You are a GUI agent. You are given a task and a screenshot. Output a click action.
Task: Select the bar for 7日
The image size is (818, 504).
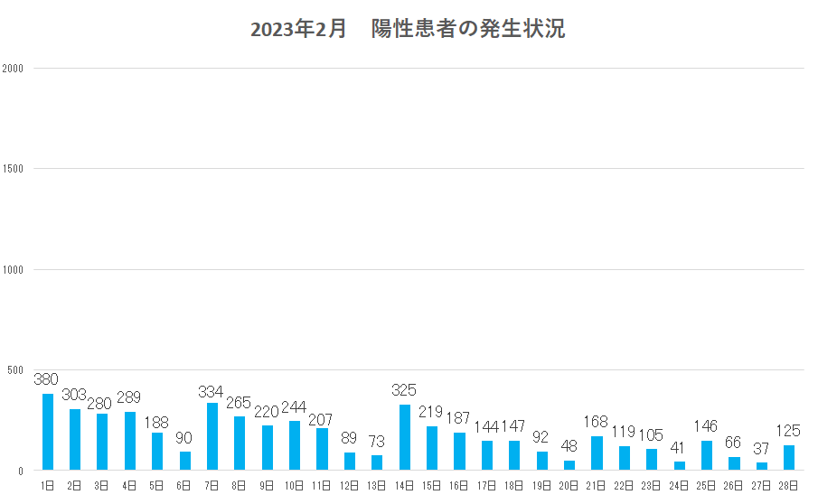coord(212,437)
